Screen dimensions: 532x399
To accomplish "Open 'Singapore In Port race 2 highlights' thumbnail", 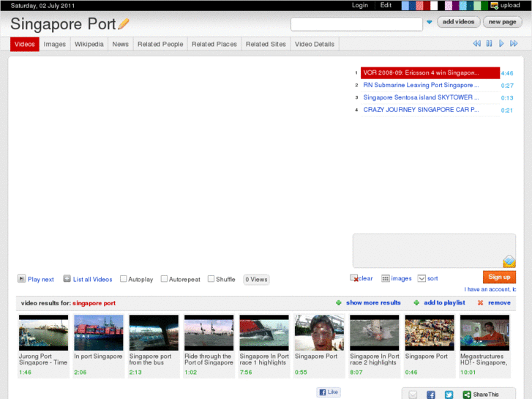I will (374, 333).
